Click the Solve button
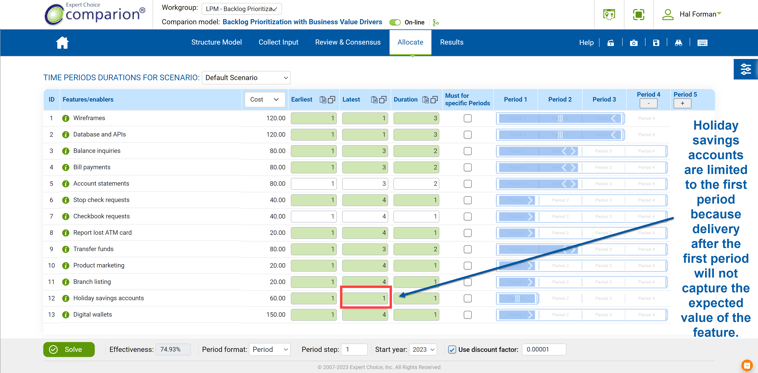 point(69,349)
